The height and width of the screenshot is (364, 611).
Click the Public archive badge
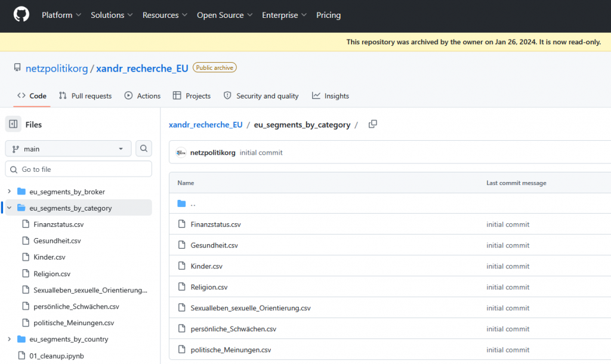[x=214, y=68]
